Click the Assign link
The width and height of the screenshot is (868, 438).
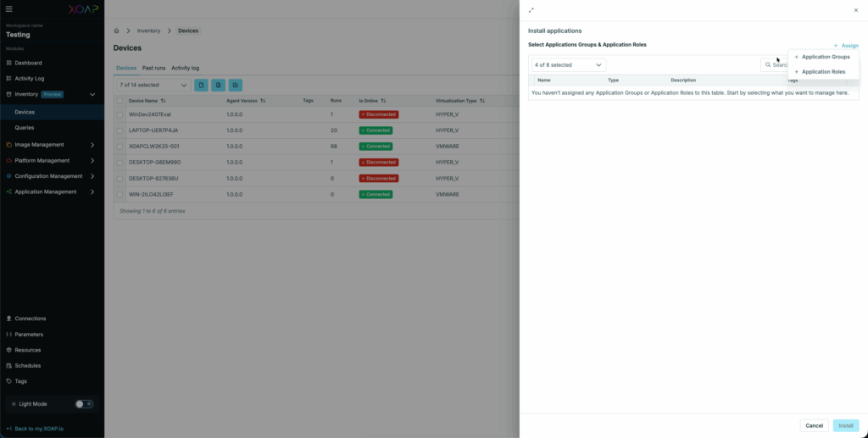tap(846, 46)
